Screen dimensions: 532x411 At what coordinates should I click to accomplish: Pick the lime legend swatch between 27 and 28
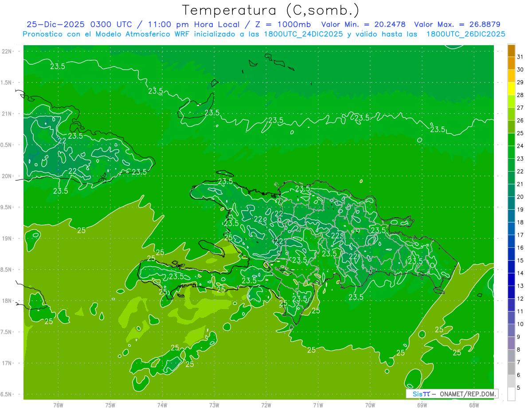point(511,101)
